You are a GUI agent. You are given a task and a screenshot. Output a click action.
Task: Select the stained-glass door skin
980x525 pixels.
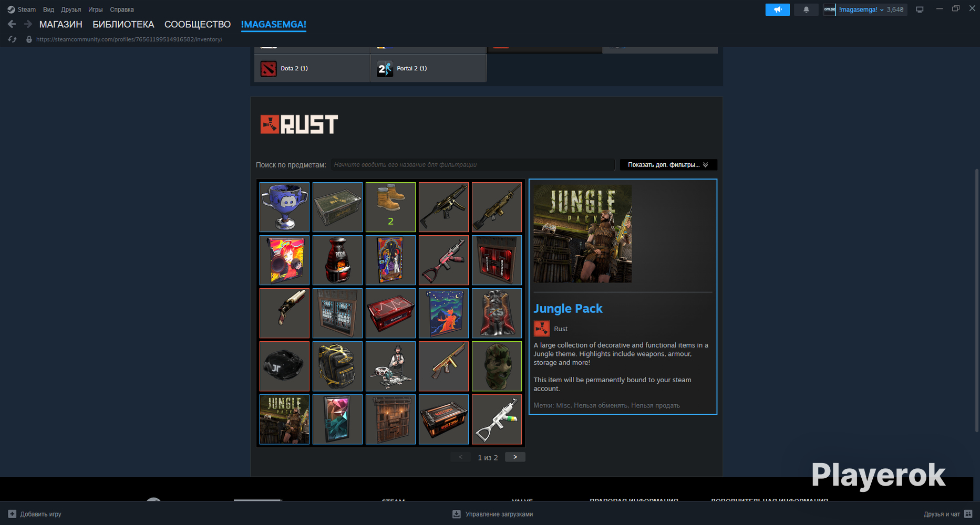coord(390,260)
